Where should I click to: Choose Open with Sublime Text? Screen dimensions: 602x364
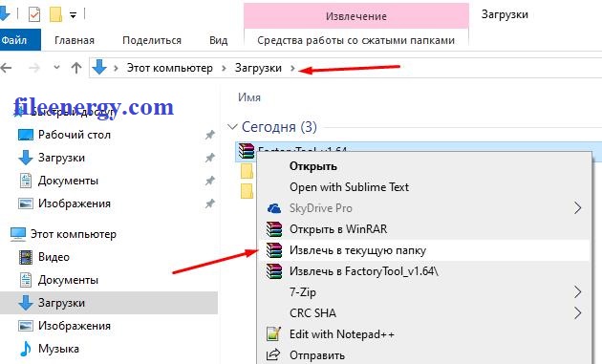349,187
